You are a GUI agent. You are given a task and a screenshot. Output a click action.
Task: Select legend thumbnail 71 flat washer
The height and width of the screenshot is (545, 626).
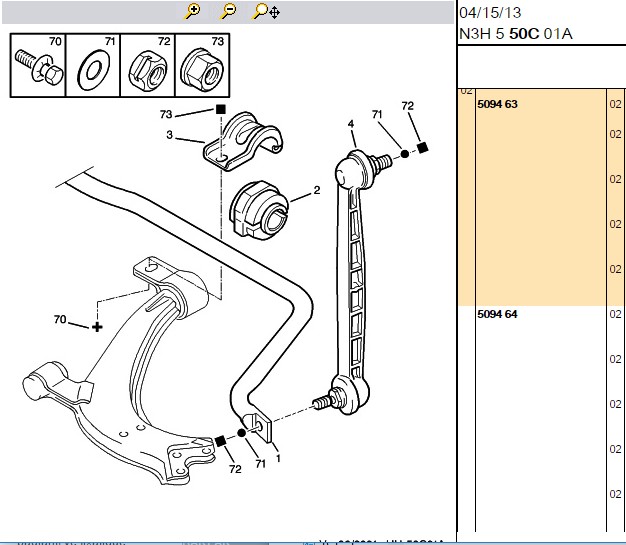click(93, 65)
